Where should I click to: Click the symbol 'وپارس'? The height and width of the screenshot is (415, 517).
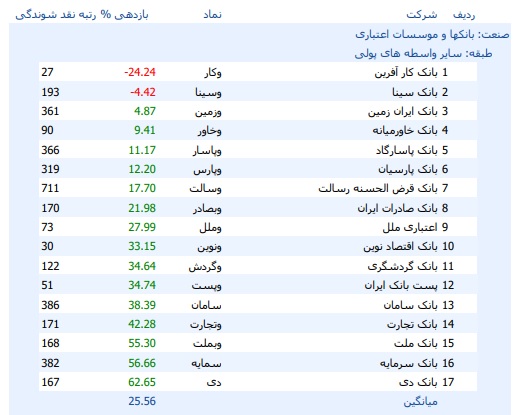pyautogui.click(x=208, y=170)
